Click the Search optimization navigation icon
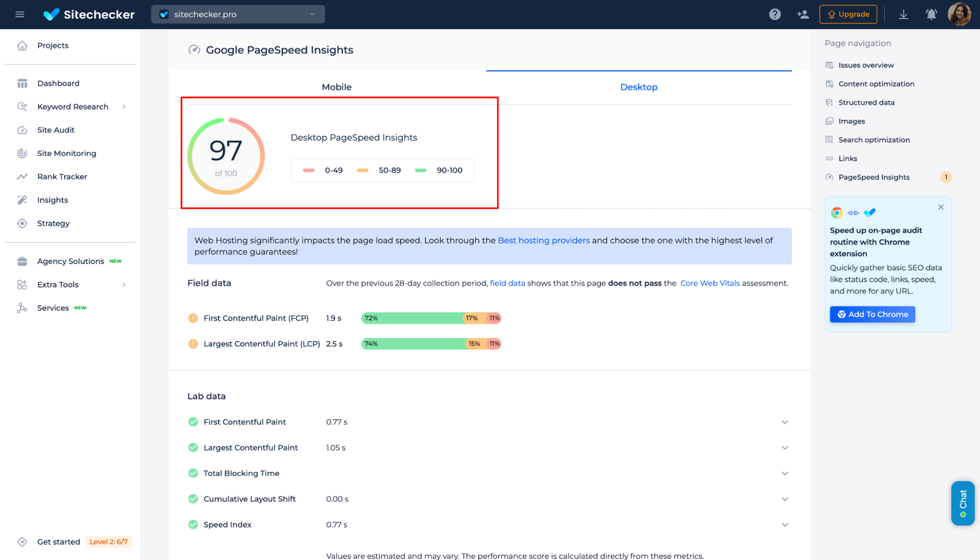 pos(829,140)
